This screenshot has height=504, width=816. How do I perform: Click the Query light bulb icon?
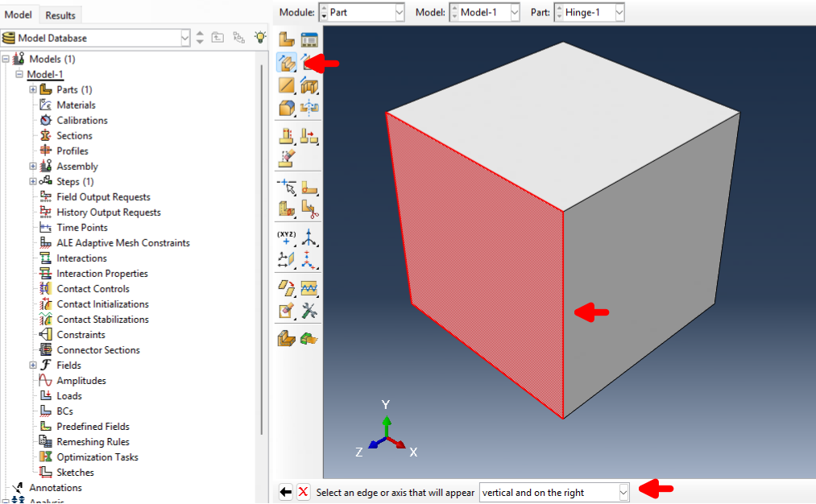(x=259, y=37)
